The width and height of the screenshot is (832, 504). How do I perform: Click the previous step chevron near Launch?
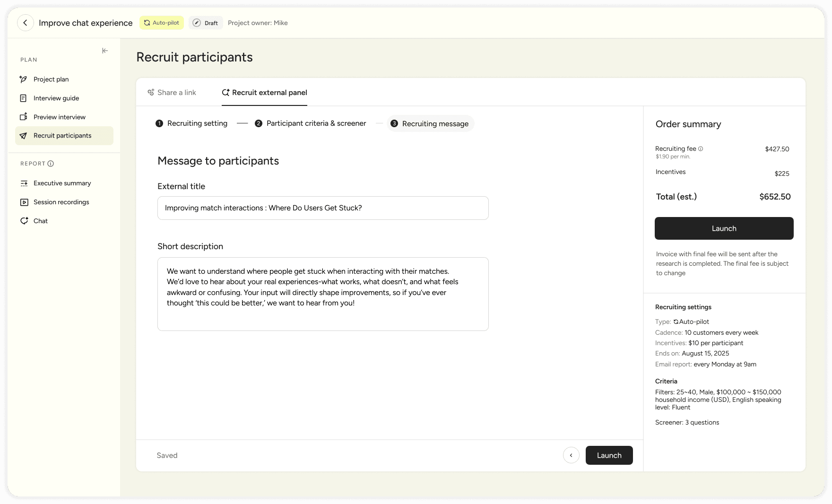click(x=571, y=455)
